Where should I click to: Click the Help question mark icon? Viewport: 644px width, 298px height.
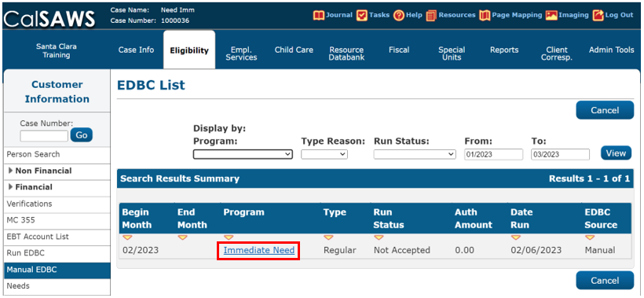399,16
